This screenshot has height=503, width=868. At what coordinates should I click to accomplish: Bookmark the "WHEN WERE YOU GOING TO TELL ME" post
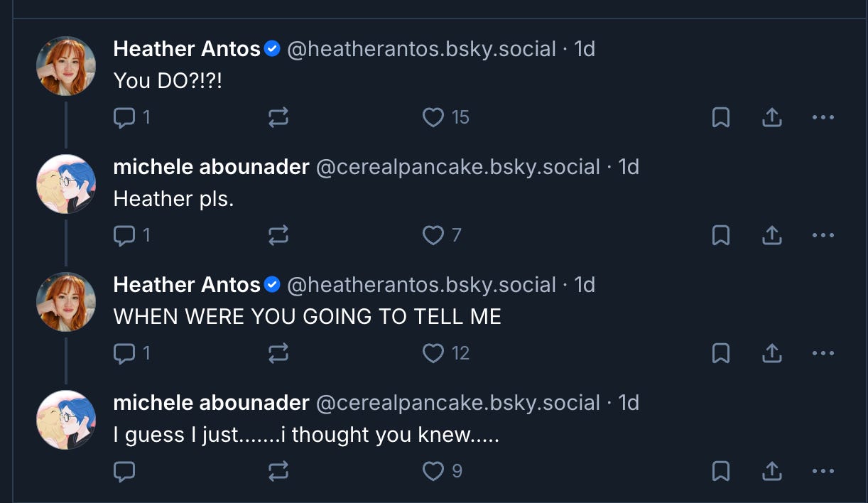[721, 353]
